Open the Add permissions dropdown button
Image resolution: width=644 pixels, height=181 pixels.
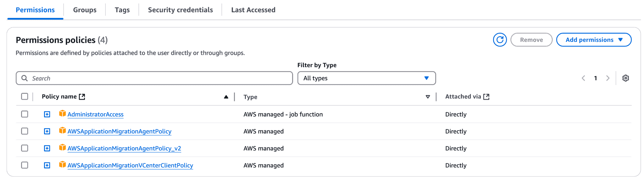[x=594, y=40]
